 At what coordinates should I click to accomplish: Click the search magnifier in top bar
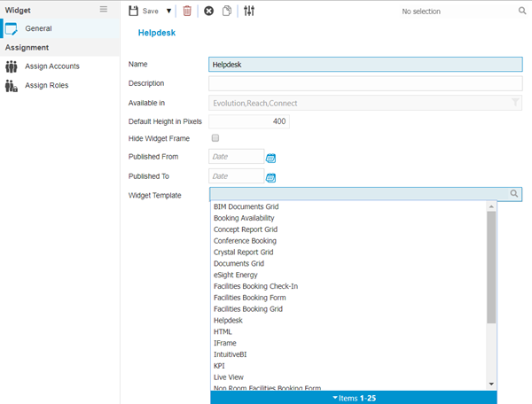click(522, 12)
